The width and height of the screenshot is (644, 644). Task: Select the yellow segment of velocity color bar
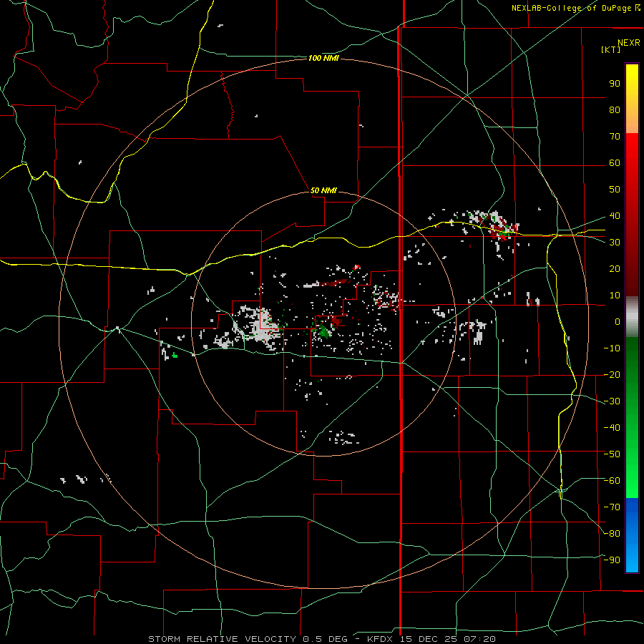(x=632, y=99)
